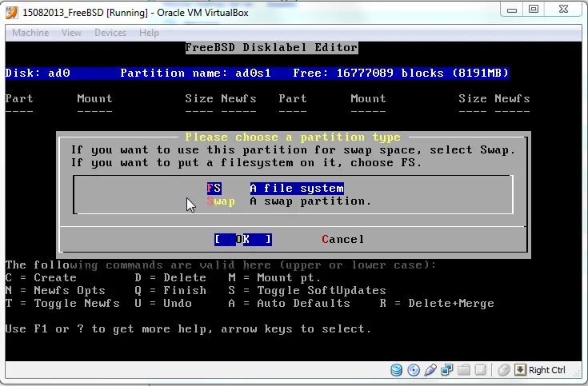The image size is (588, 386).
Task: Click the 'R = Delete+Merge' command text
Action: pos(437,303)
